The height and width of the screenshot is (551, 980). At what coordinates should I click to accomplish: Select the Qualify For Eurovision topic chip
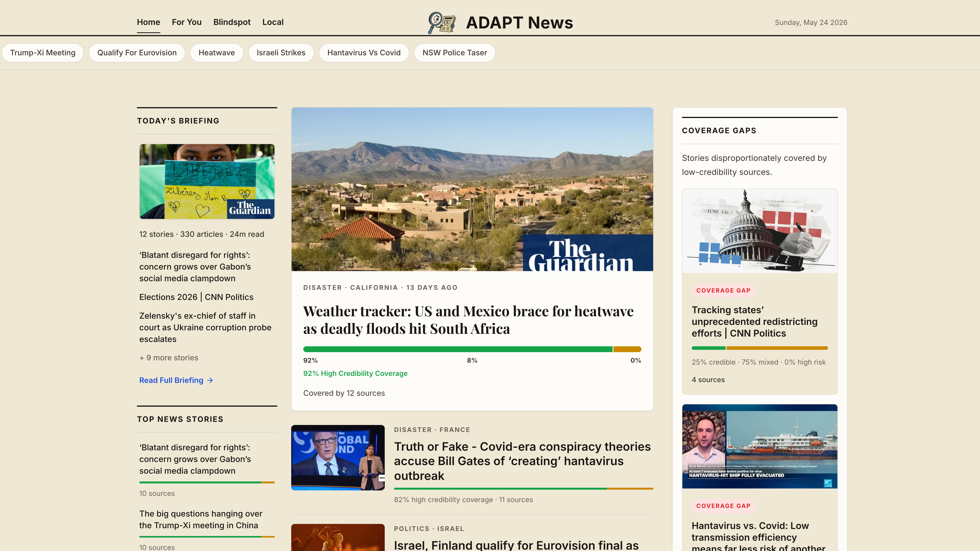137,53
